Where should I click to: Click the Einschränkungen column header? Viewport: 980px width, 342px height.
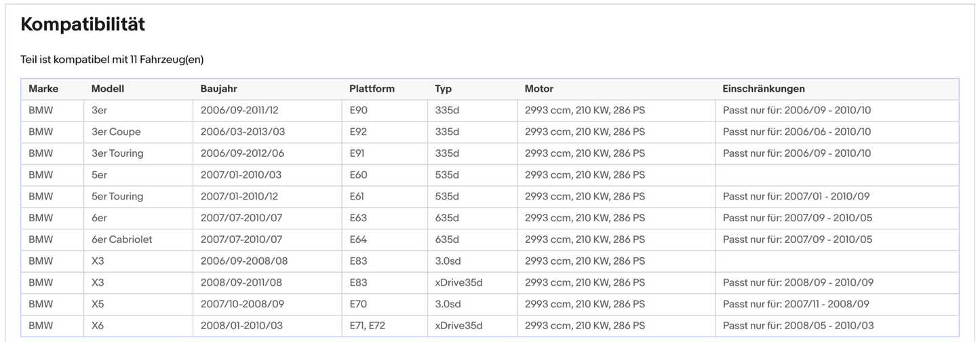[x=764, y=89]
